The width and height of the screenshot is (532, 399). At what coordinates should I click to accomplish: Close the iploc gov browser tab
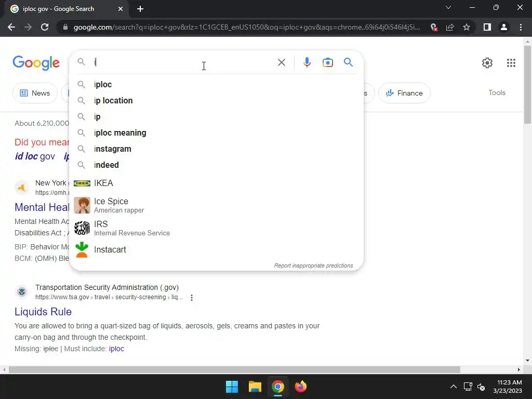point(121,9)
